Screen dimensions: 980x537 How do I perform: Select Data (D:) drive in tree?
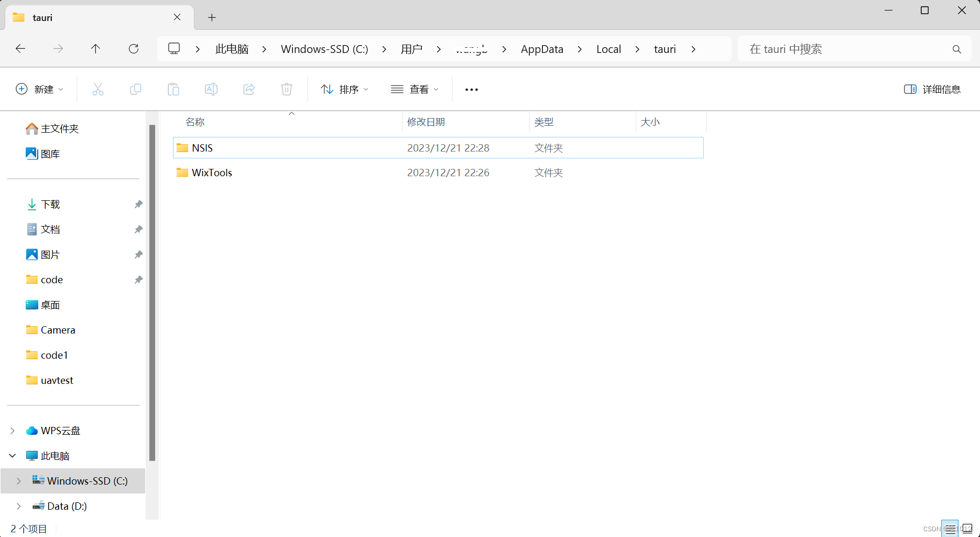tap(60, 506)
